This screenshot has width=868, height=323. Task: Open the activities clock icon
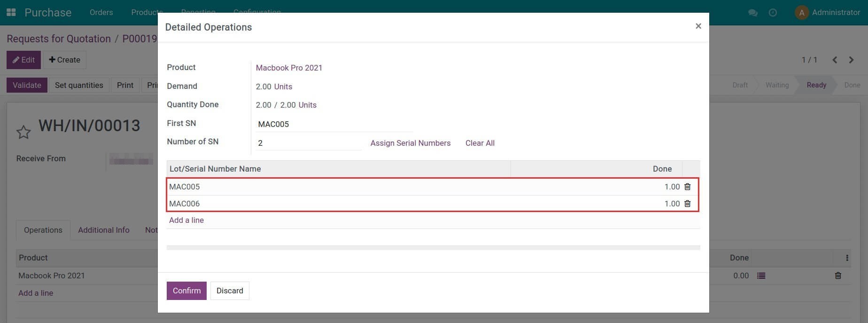[x=773, y=13]
